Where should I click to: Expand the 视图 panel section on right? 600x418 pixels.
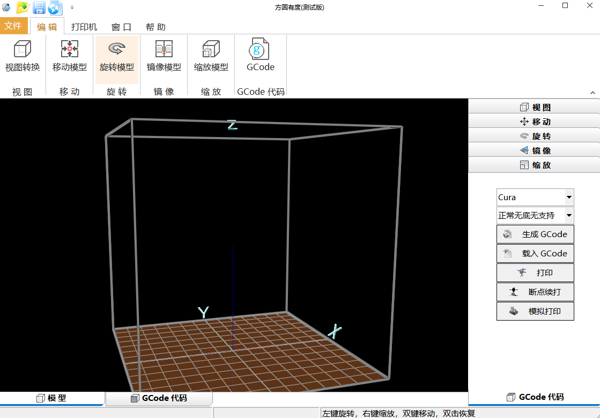click(534, 107)
